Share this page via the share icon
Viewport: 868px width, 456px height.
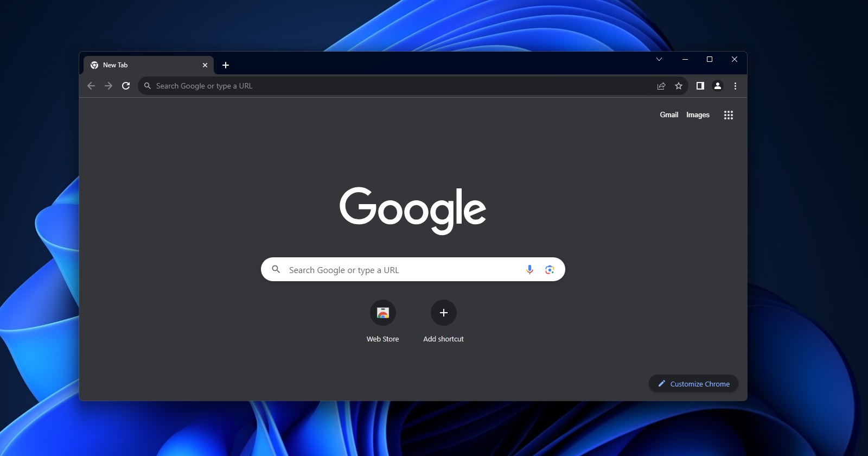pos(661,86)
